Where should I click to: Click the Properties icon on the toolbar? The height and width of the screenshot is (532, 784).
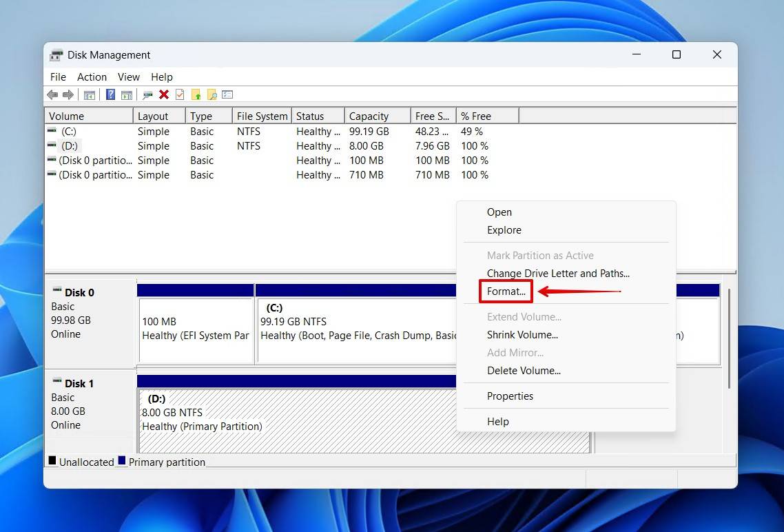coord(226,94)
